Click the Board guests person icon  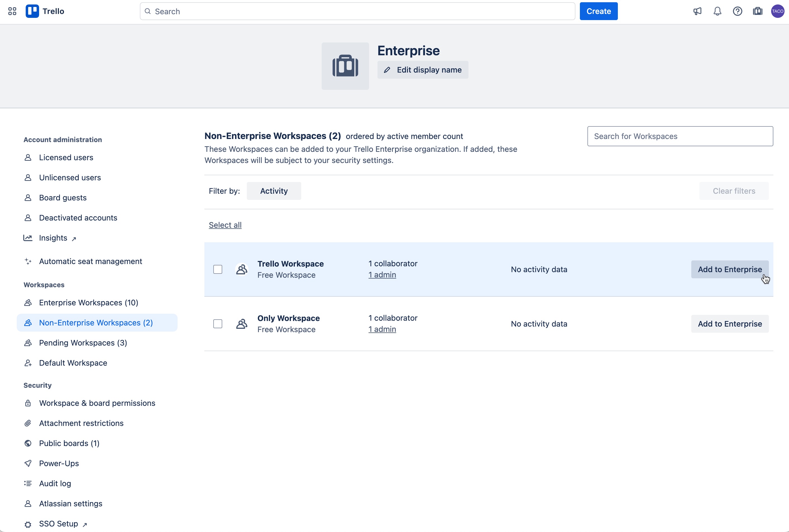(x=28, y=197)
